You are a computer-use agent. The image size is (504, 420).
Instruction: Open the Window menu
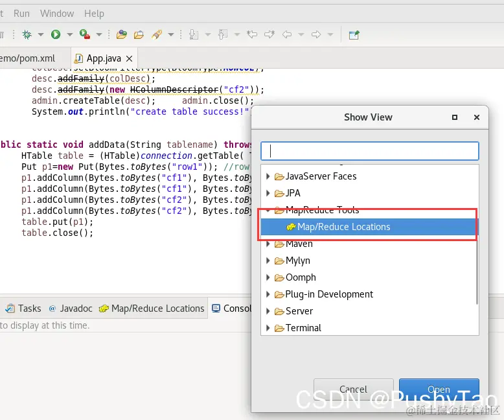pos(57,14)
